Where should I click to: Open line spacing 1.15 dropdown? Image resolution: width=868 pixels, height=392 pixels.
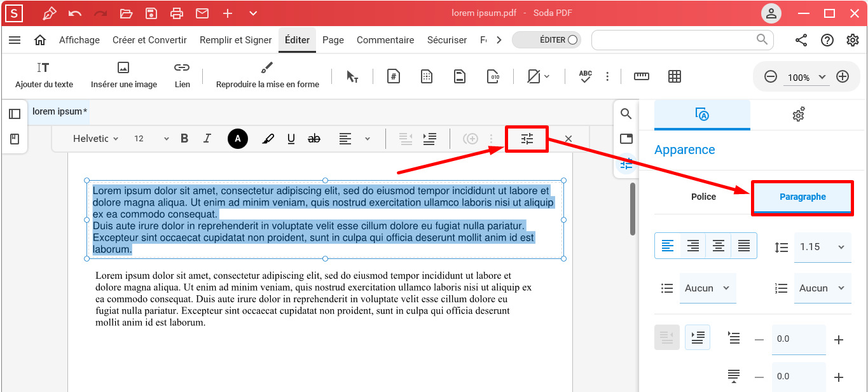coord(822,248)
